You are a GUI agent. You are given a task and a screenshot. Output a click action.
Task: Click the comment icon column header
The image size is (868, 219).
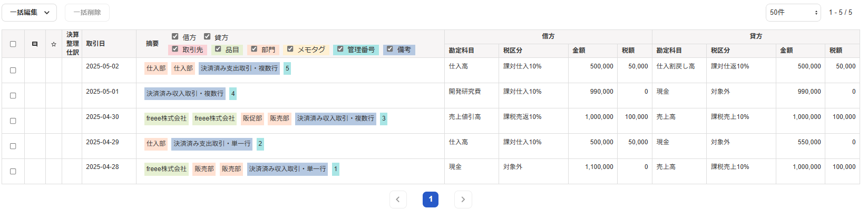35,44
